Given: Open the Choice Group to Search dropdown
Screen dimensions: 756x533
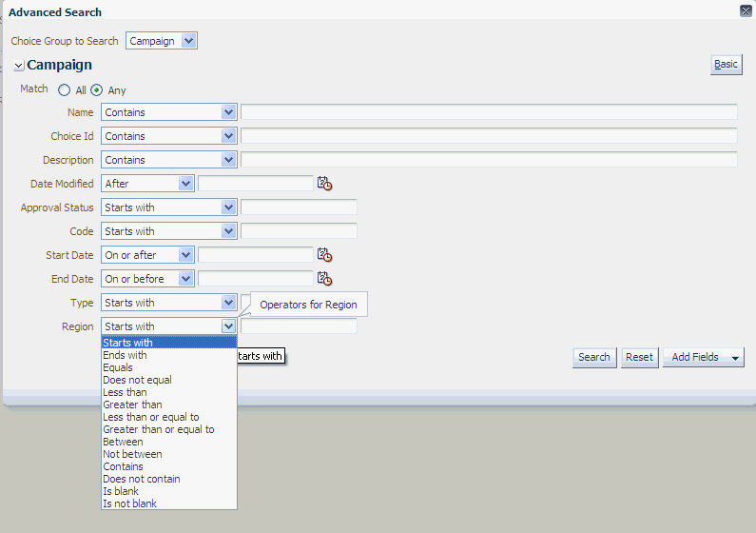Looking at the screenshot, I should tap(162, 41).
